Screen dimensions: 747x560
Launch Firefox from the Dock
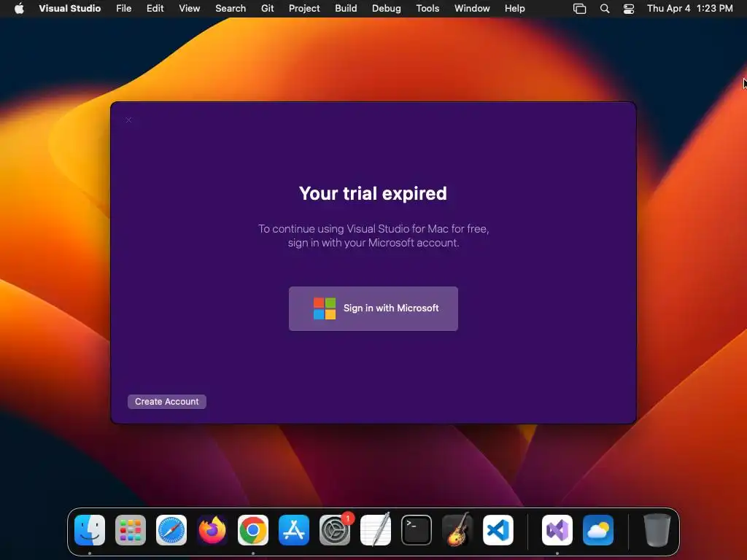(212, 530)
